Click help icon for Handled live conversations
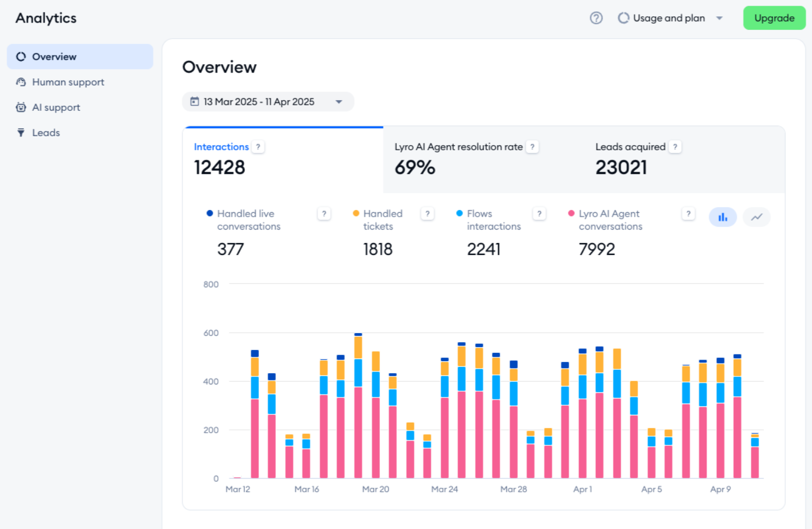The width and height of the screenshot is (812, 529). click(324, 214)
